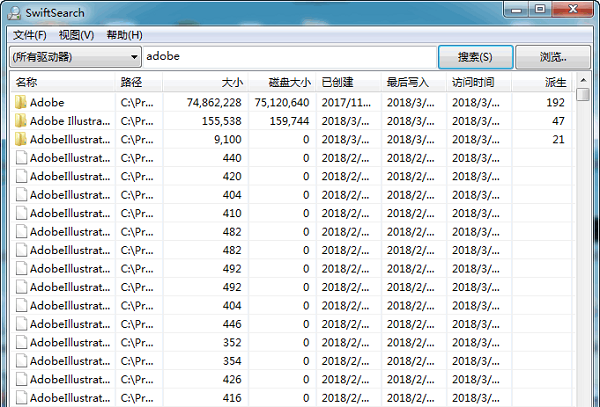Viewport: 600px width, 407px height.
Task: Minimize the SwiftSearch window
Action: (516, 9)
